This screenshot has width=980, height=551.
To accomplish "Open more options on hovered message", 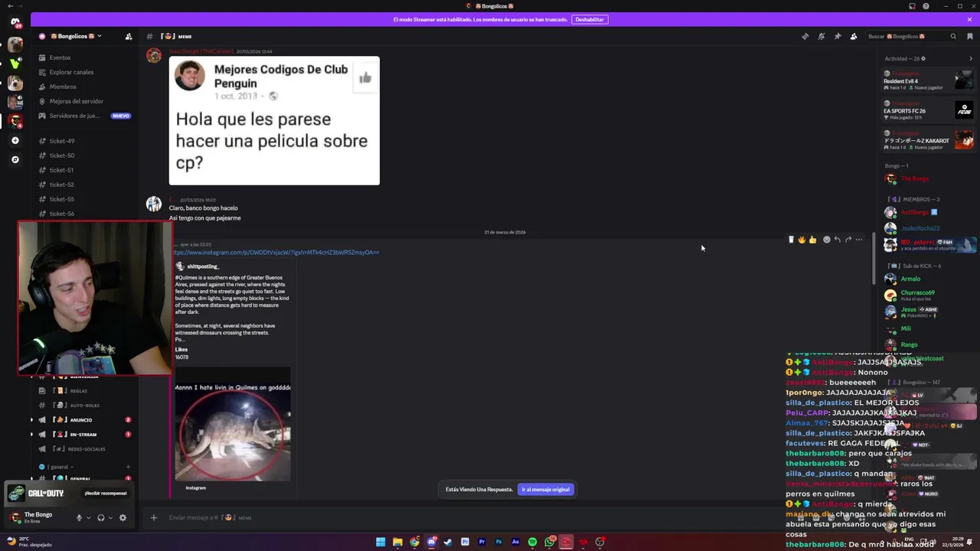I will coord(859,240).
